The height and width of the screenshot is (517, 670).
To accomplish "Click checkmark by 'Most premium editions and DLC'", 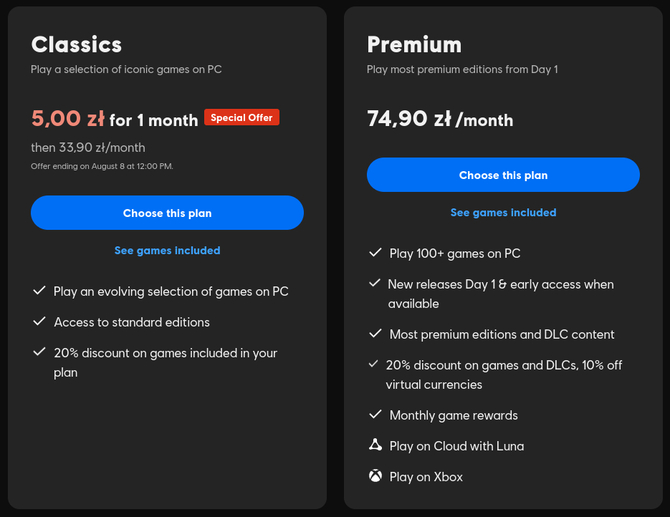I will point(375,334).
